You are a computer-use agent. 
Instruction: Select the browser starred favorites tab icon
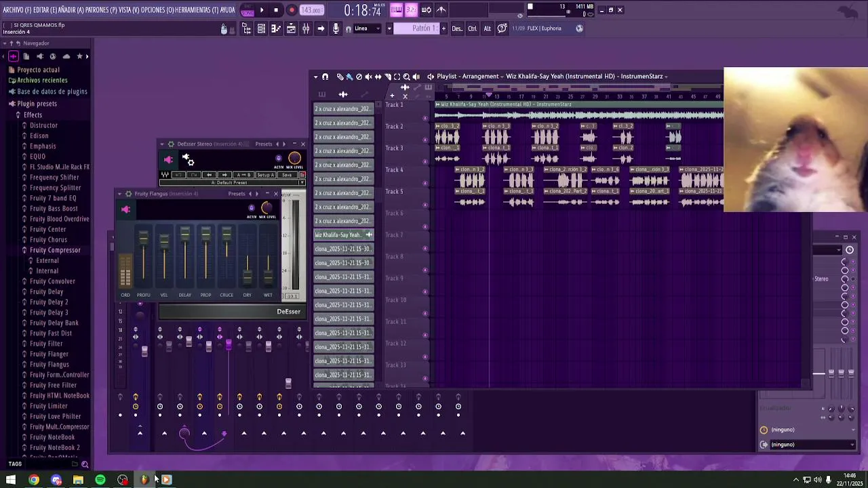(x=80, y=56)
